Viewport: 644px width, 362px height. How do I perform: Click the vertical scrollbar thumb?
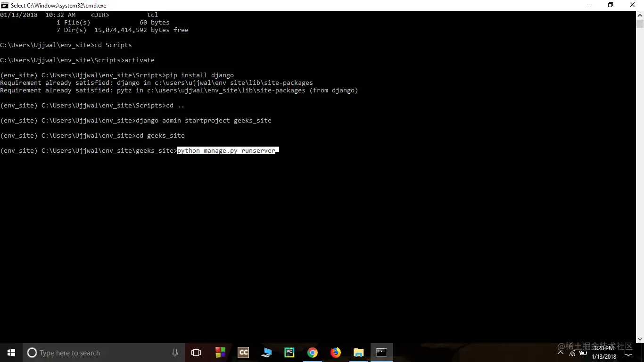click(640, 25)
